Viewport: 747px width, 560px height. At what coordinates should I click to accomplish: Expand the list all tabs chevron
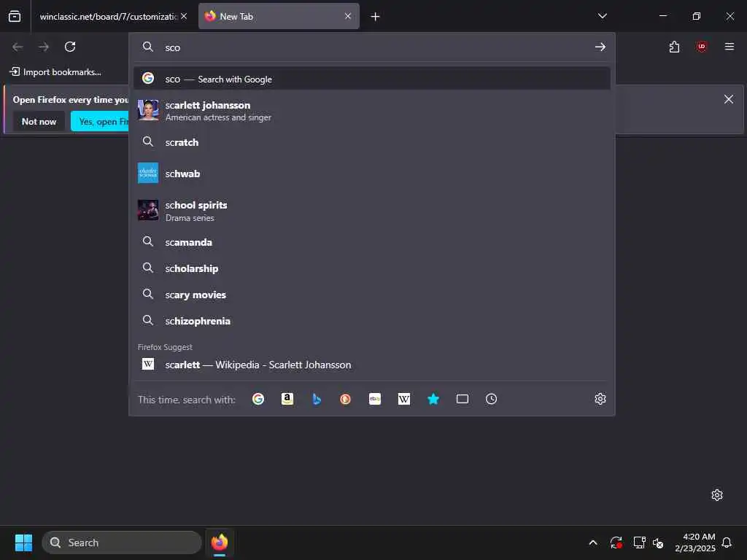pyautogui.click(x=602, y=16)
